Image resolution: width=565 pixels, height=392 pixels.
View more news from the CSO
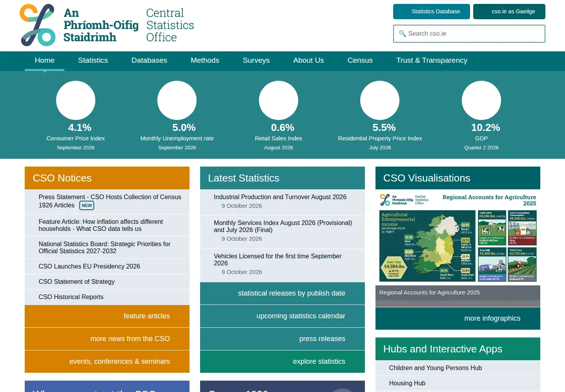tap(107, 339)
